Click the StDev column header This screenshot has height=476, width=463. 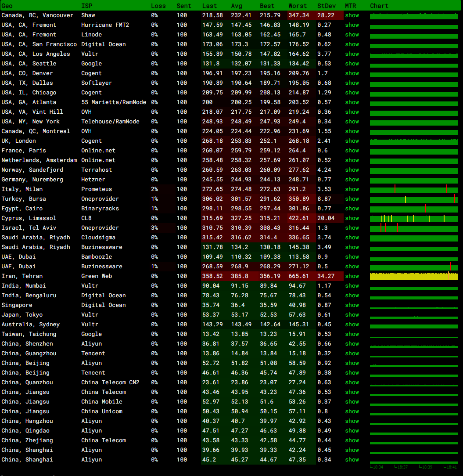[x=326, y=6]
